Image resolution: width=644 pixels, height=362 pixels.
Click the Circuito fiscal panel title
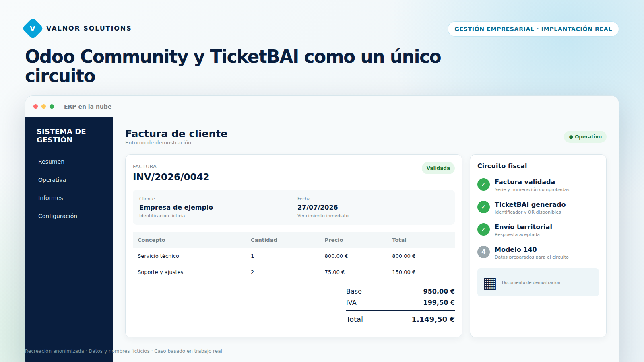(x=502, y=166)
